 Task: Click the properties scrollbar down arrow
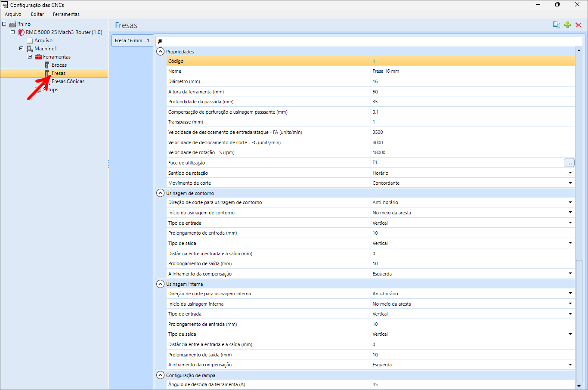[x=579, y=386]
